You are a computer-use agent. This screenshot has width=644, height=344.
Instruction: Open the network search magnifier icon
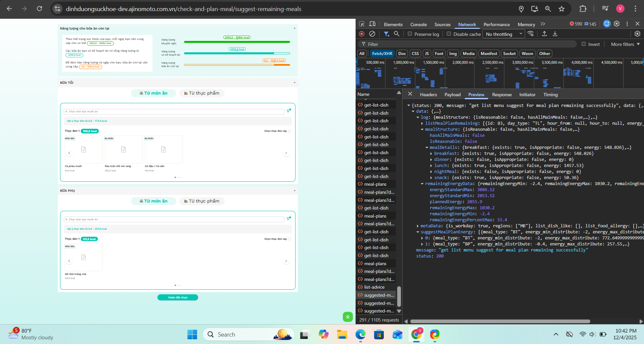pos(397,34)
